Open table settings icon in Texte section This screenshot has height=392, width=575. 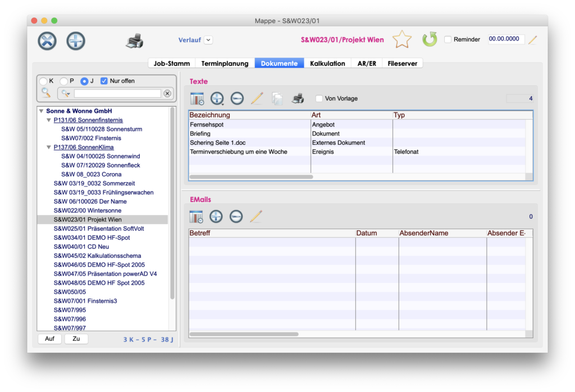tap(197, 98)
